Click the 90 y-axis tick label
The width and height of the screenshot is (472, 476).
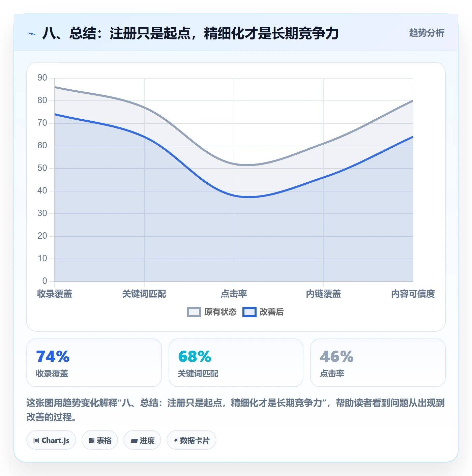(x=42, y=78)
